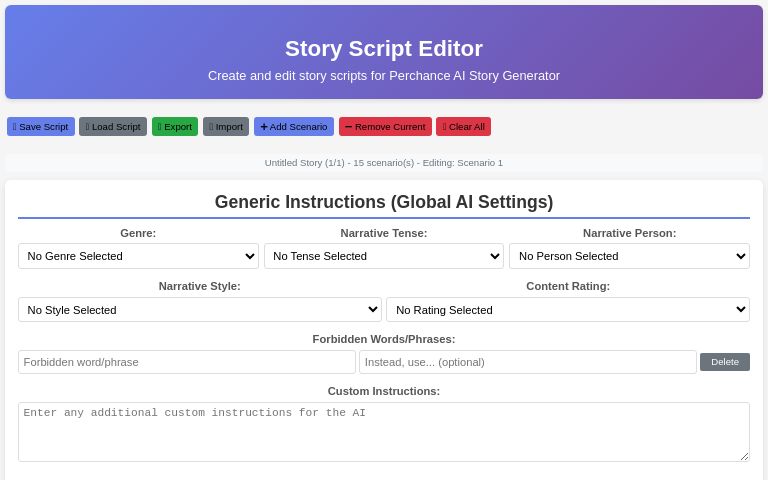Delete the forbidden word entry

(x=725, y=362)
